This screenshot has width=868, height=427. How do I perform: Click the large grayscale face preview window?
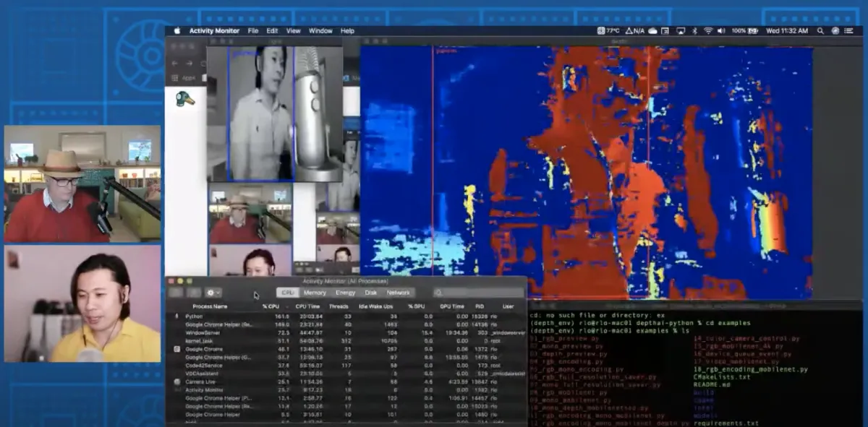(275, 114)
